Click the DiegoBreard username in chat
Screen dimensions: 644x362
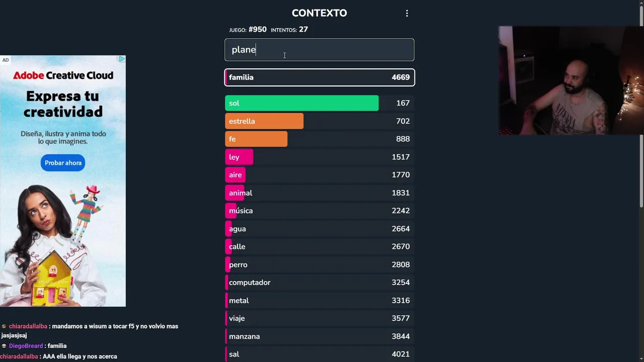click(x=26, y=346)
